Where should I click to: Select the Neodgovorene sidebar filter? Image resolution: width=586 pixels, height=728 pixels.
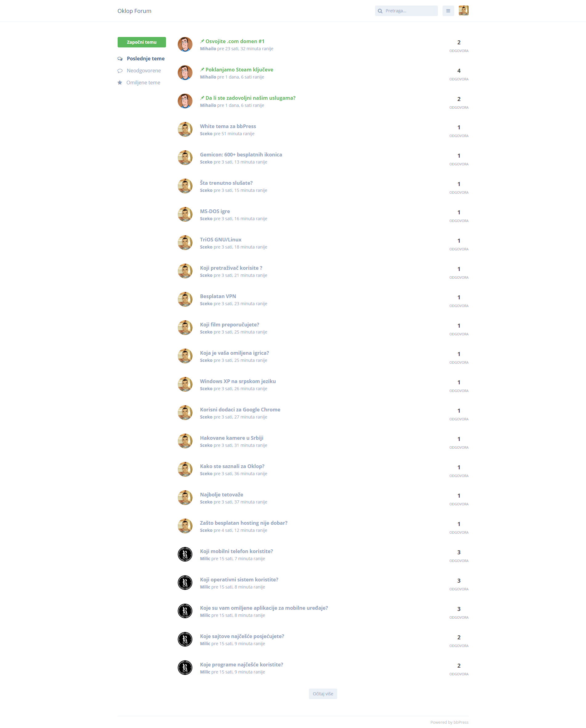[x=144, y=71]
